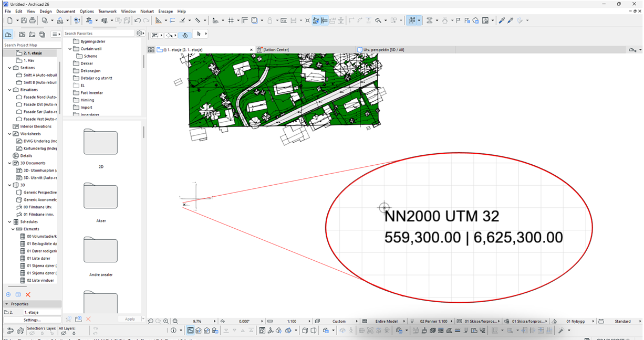Collapse the Elevations tree group

(x=9, y=90)
